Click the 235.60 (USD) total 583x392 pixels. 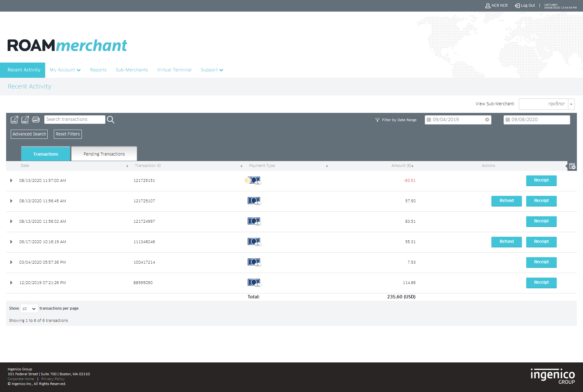click(x=401, y=297)
